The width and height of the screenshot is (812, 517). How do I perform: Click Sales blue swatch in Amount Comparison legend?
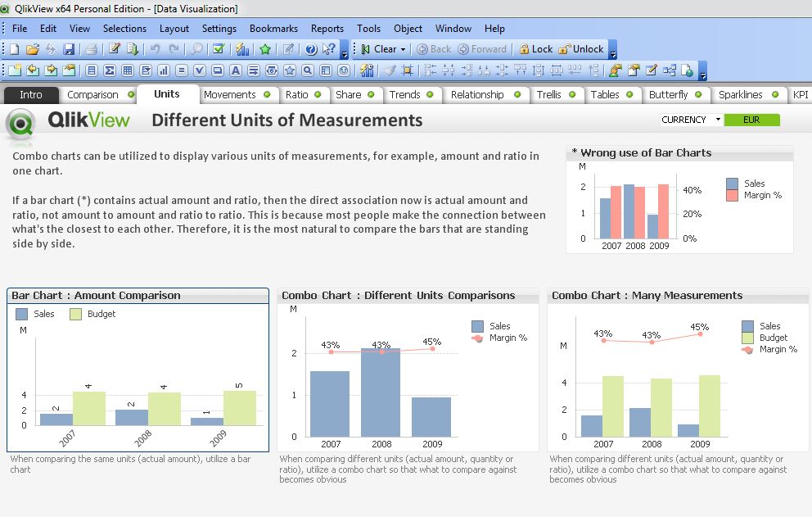point(22,315)
